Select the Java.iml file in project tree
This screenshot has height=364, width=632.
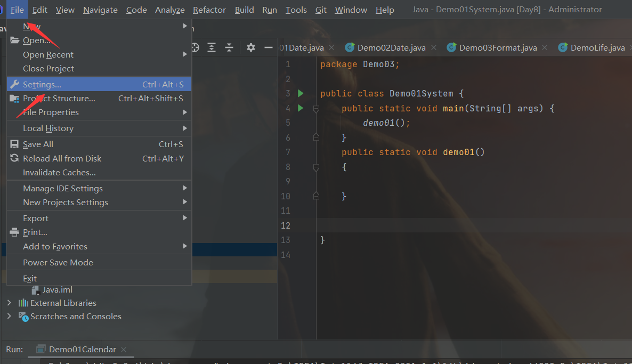coord(57,290)
